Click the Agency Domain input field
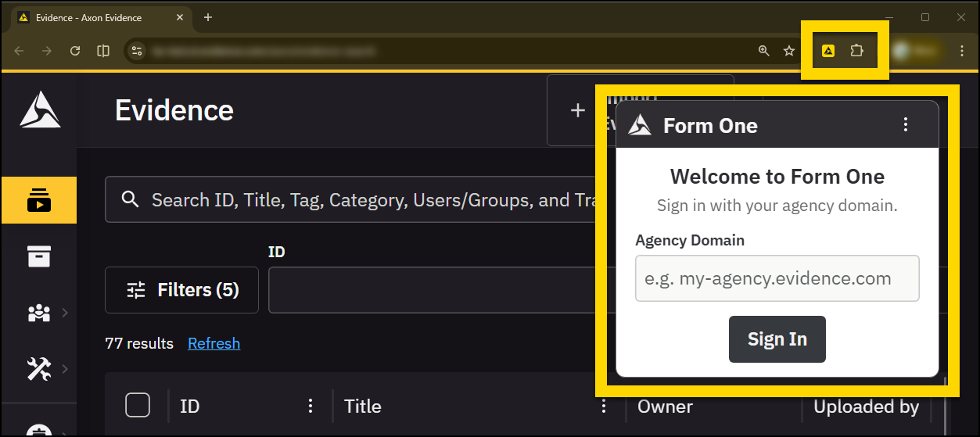 777,278
